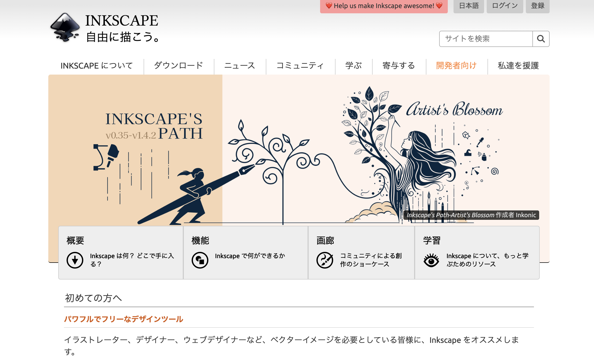Click the paintbrush icon under 画廊

coord(325,260)
